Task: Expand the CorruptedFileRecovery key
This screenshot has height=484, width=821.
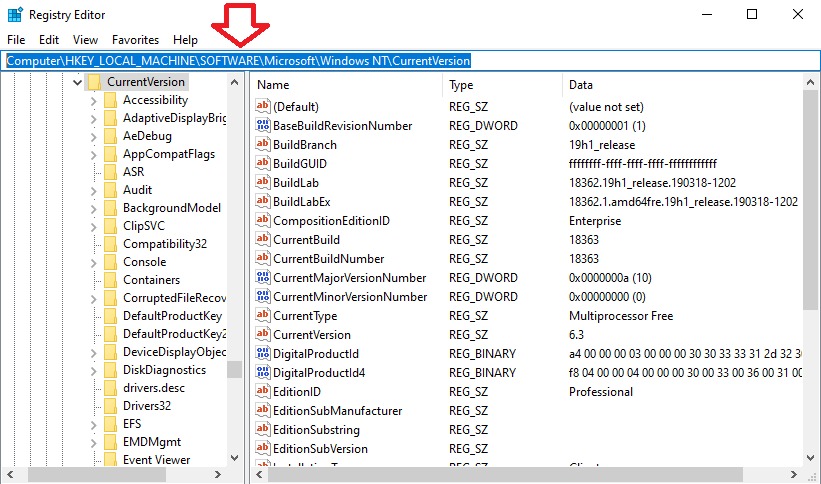Action: pos(94,298)
